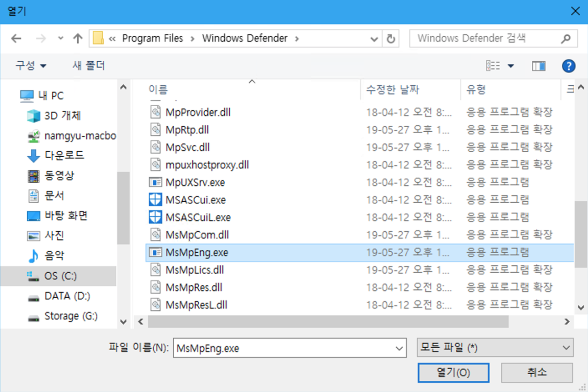Viewport: 588px width, 392px height.
Task: Click the file list vertical scrollbar thumb
Action: [581, 234]
